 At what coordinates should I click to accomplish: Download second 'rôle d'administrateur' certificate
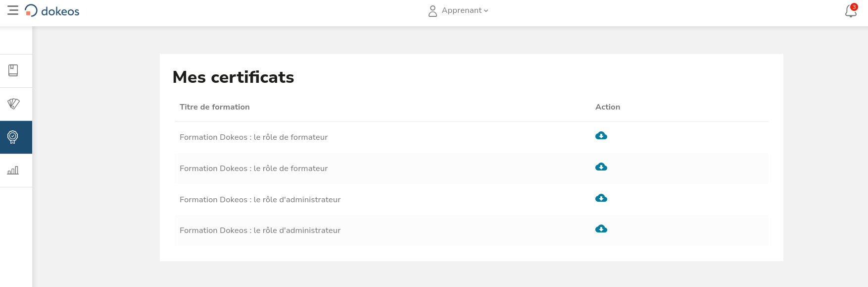[x=601, y=229]
